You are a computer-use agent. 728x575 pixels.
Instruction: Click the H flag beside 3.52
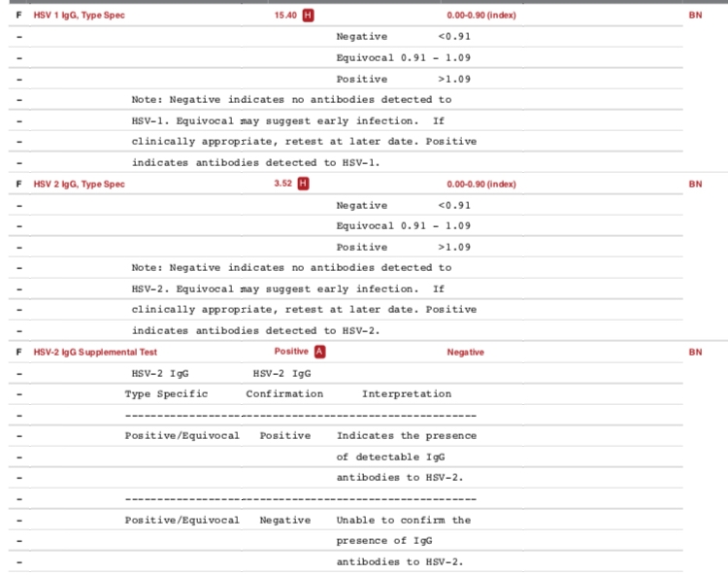pos(303,184)
